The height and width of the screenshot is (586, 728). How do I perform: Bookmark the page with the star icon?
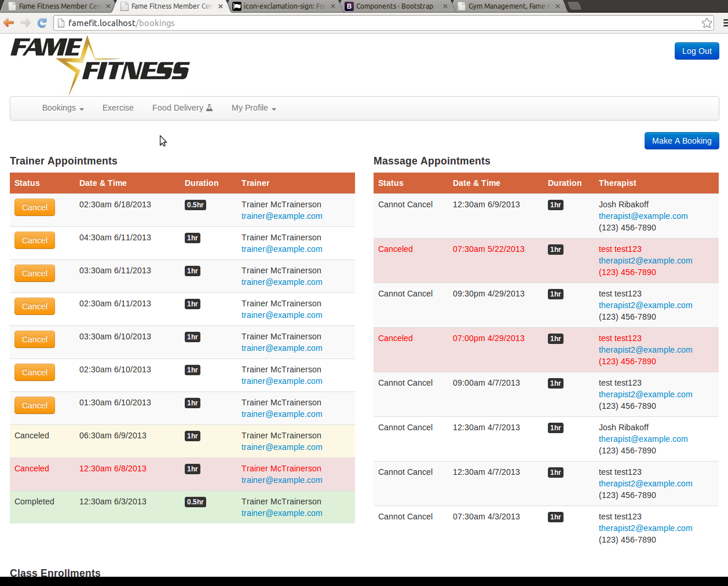coord(707,23)
